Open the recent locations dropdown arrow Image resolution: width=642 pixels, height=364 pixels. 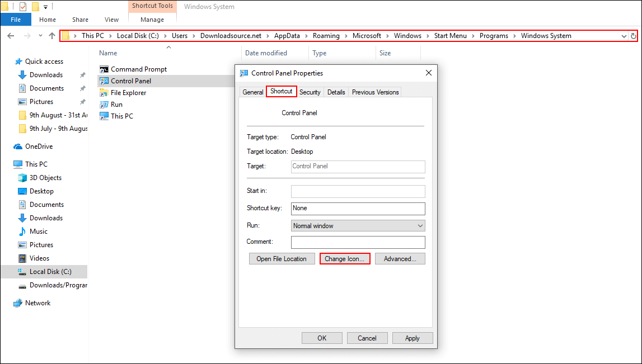pos(40,36)
